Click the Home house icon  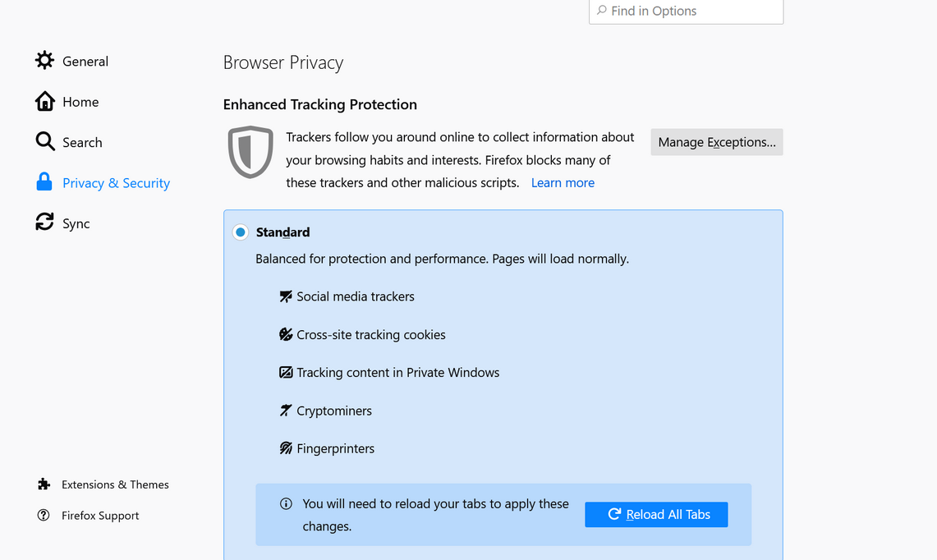(44, 101)
